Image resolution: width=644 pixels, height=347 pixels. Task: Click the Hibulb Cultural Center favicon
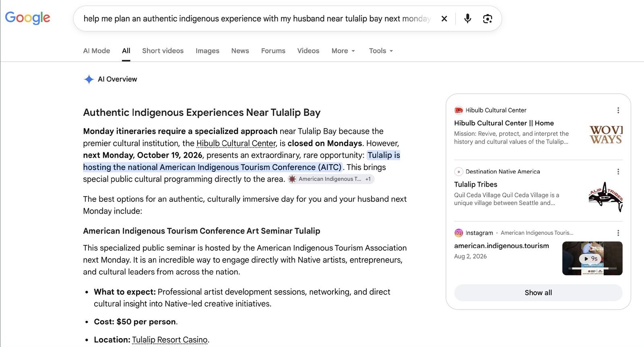458,110
